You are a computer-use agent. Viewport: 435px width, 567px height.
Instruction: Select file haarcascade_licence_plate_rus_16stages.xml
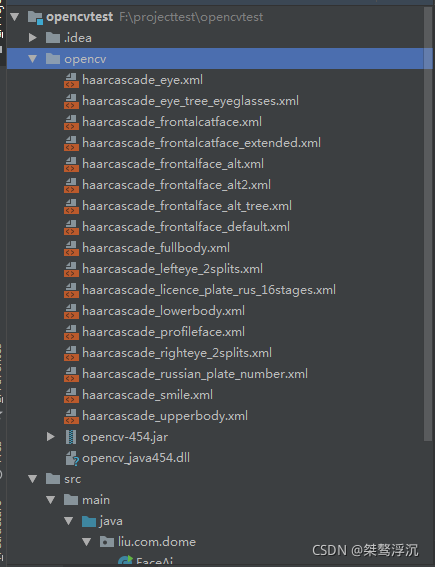(209, 290)
